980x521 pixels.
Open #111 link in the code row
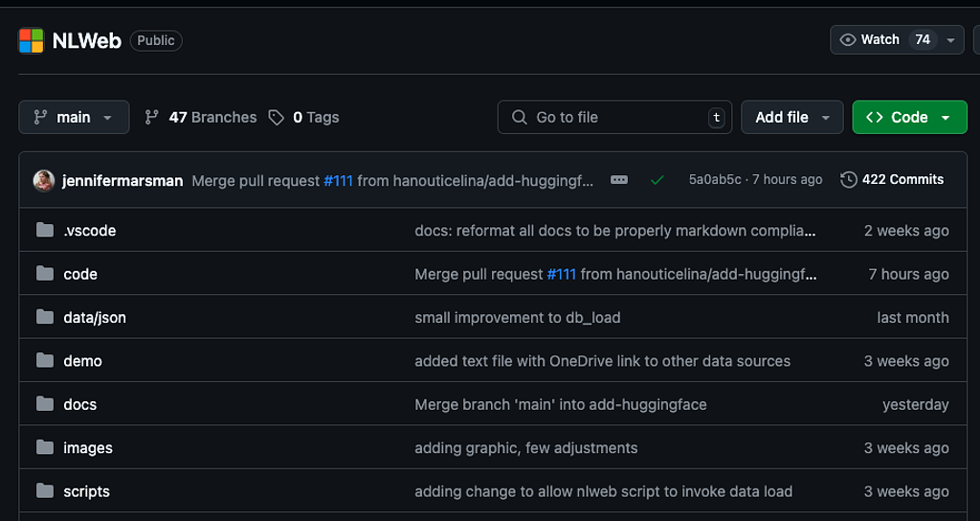(x=561, y=274)
